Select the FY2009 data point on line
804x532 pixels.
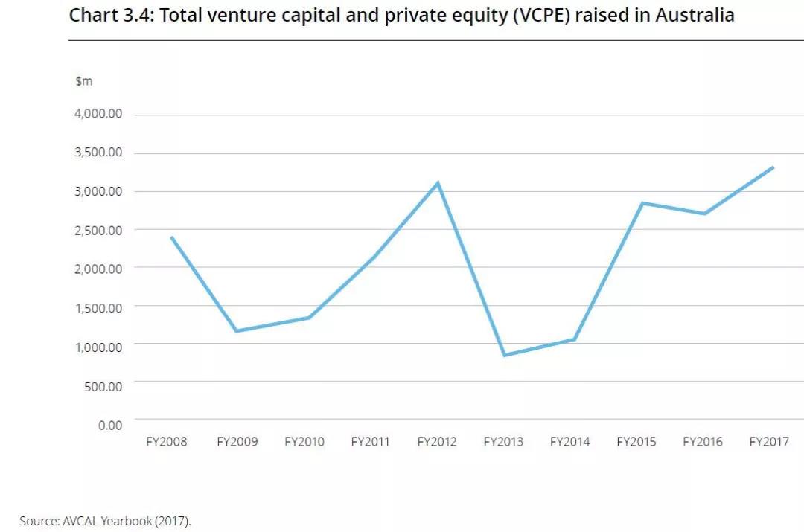[x=237, y=330]
